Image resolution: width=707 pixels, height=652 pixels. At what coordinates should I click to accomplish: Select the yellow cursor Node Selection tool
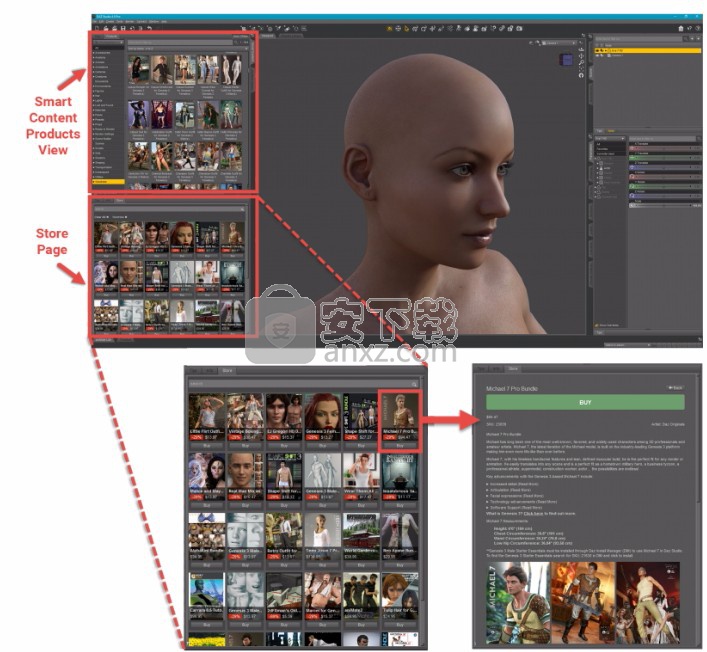407,28
